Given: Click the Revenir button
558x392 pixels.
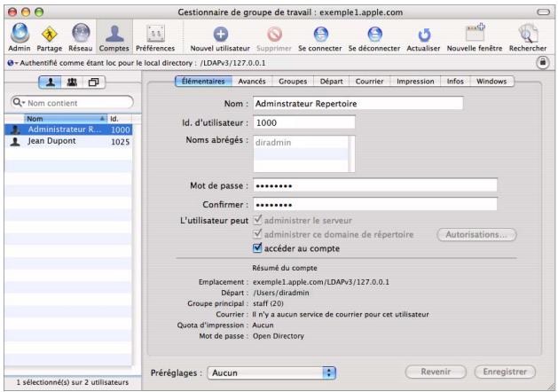Looking at the screenshot, I should click(436, 372).
